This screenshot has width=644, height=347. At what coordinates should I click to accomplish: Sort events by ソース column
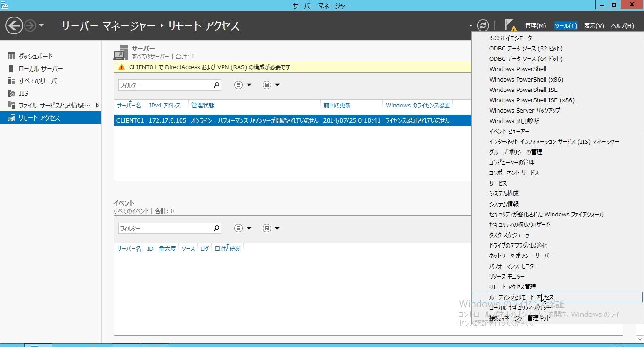[x=188, y=248]
